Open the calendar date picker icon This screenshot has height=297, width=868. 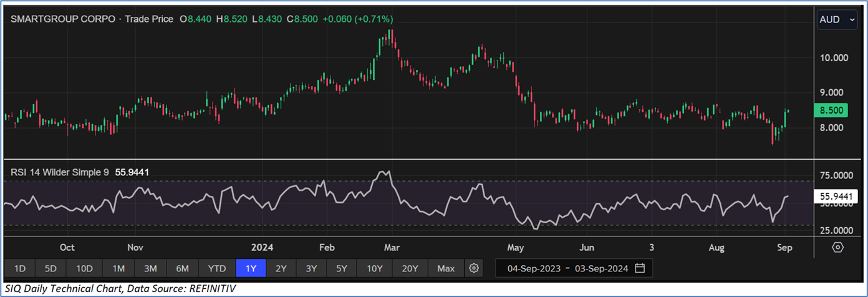pyautogui.click(x=640, y=268)
